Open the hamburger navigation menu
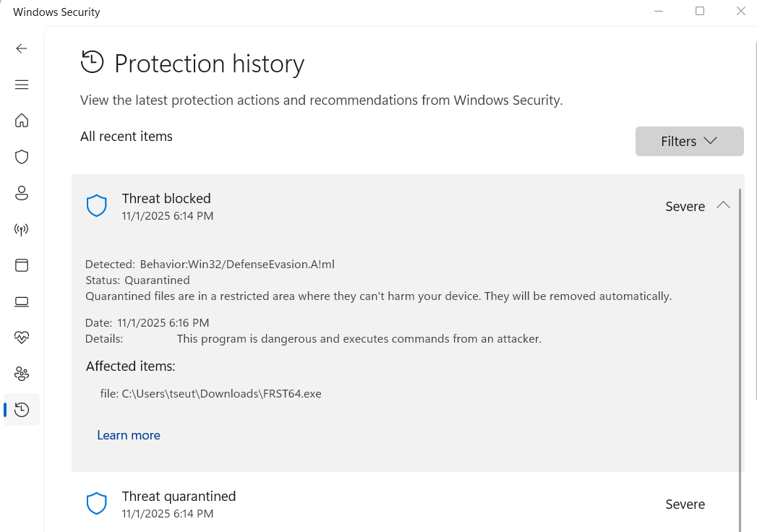Image resolution: width=757 pixels, height=532 pixels. [x=22, y=85]
